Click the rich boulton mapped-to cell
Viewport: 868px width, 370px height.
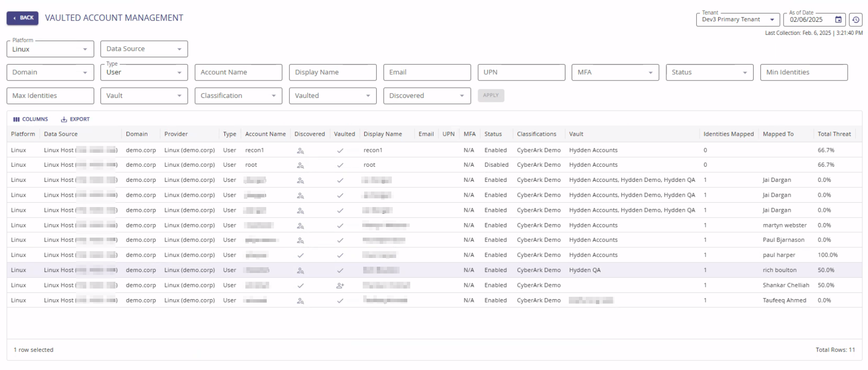click(780, 270)
